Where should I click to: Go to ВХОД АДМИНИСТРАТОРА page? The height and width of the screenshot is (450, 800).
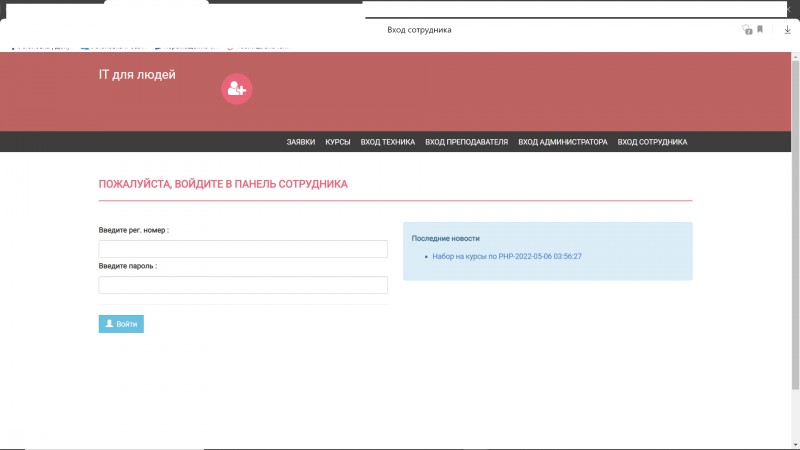click(563, 142)
